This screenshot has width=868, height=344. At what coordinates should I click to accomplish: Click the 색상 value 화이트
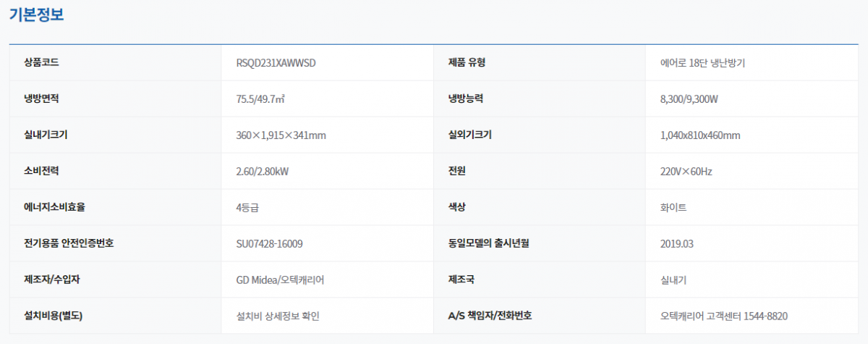click(673, 207)
